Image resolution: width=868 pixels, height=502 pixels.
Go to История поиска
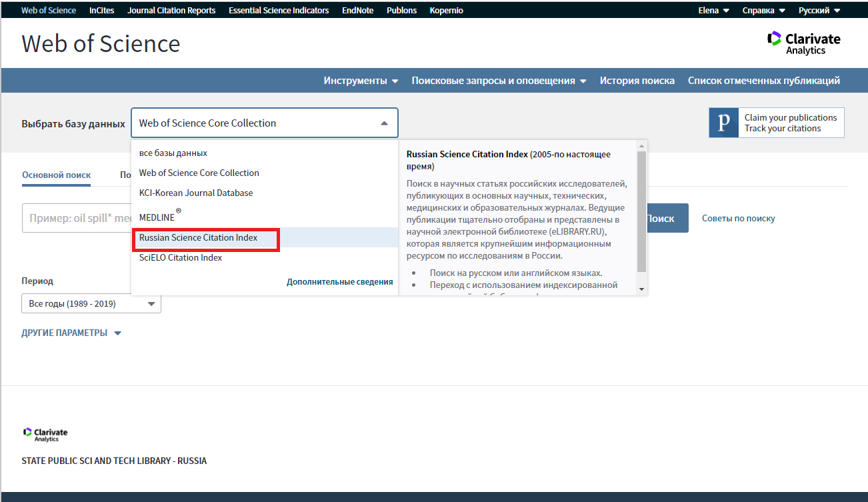(x=637, y=81)
